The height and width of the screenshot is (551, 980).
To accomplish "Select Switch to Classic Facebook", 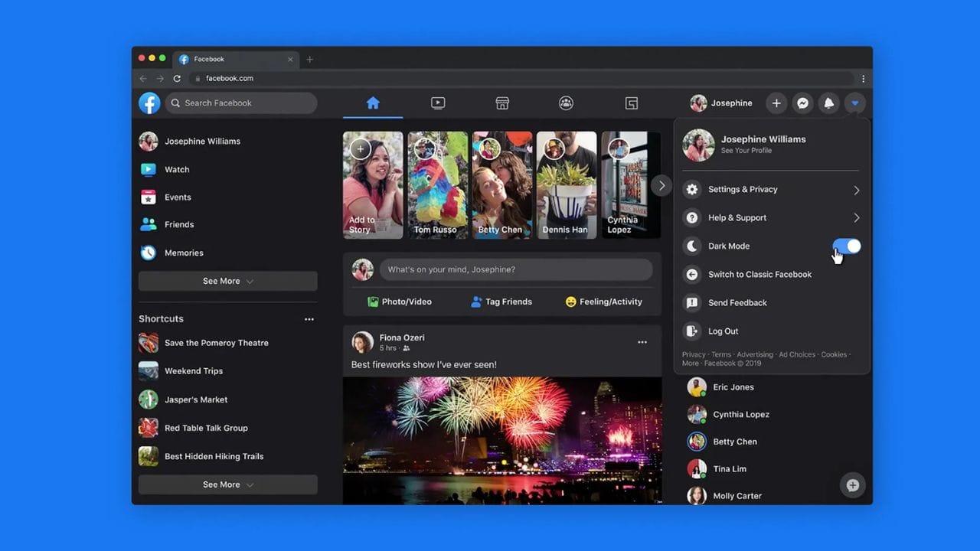I will 759,275.
